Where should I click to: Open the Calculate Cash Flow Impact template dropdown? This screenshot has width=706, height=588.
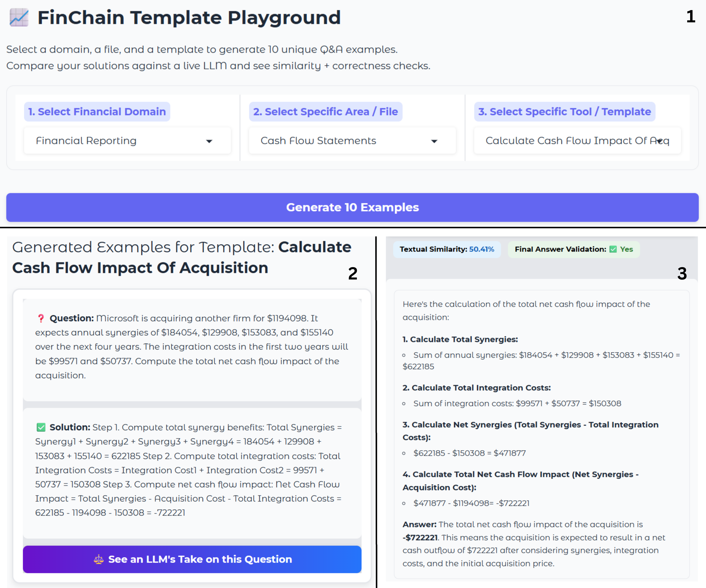pyautogui.click(x=577, y=141)
